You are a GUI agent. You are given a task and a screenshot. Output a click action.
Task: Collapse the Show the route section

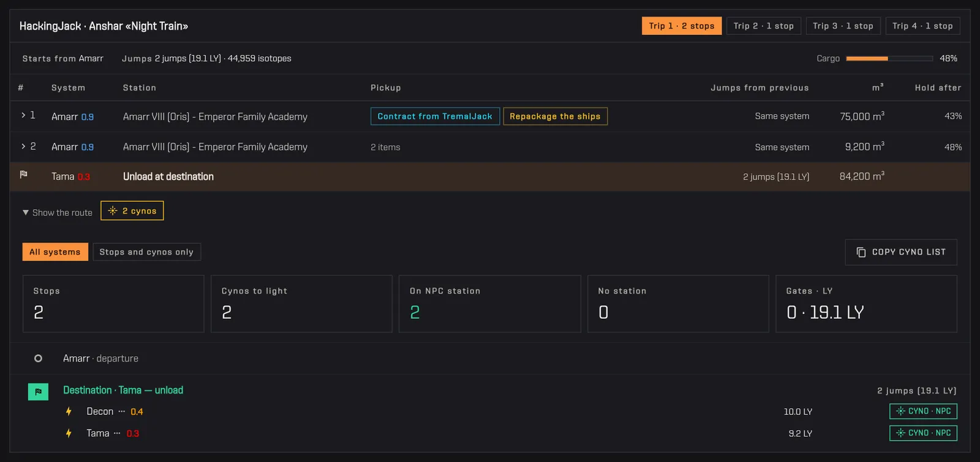click(57, 212)
